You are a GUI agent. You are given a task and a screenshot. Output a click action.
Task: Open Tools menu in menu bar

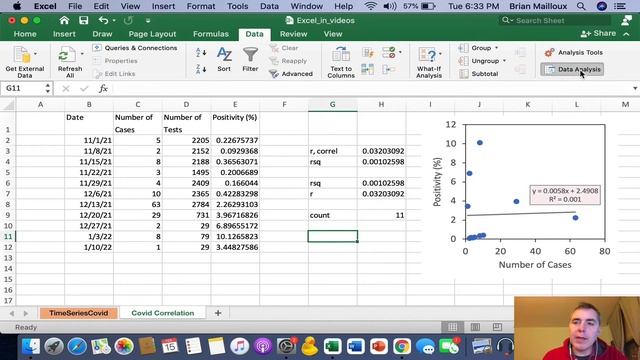[238, 6]
